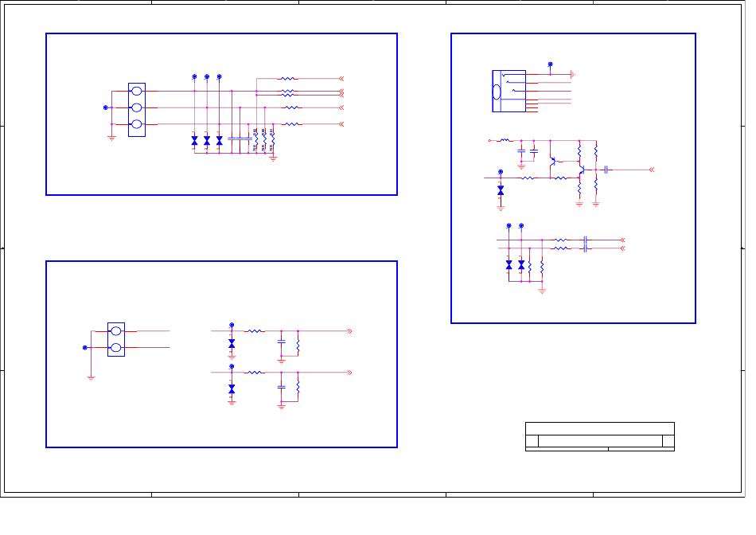Select upper series capacitor in two-line circuit below amplifier
The width and height of the screenshot is (756, 535).
point(585,240)
